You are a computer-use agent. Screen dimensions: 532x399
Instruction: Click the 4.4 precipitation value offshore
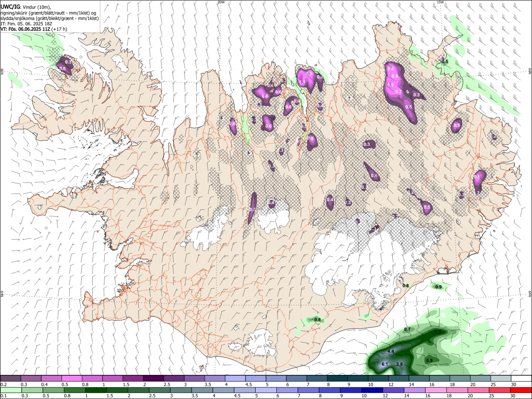[391, 352]
